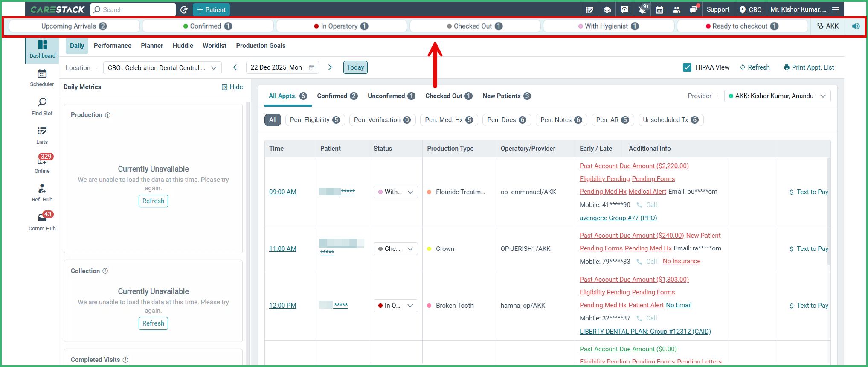Click Refresh in the Production card

(153, 201)
